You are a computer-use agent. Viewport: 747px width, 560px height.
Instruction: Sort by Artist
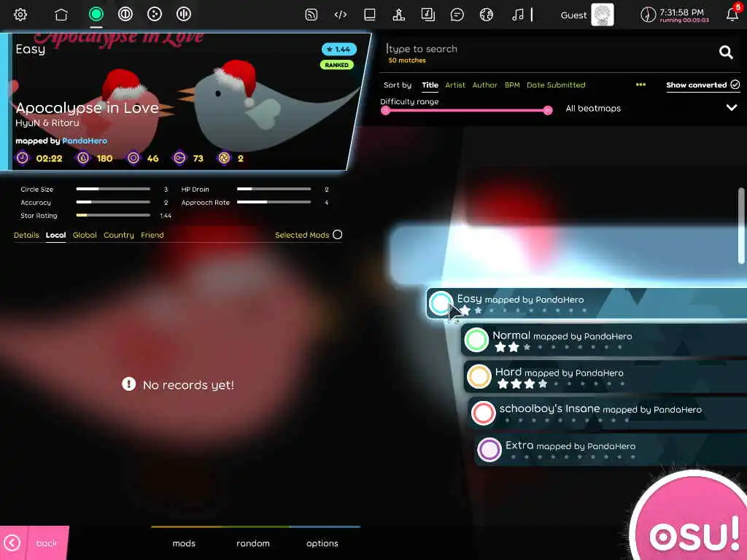(455, 85)
